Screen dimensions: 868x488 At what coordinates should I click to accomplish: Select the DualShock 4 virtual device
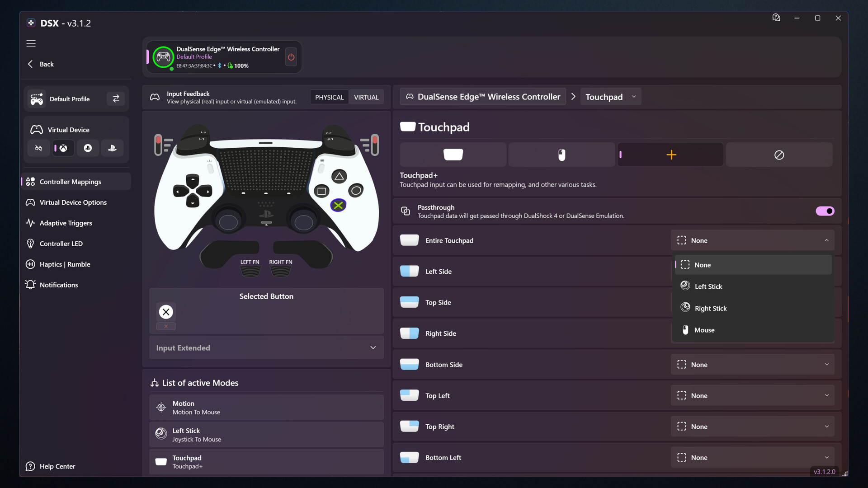click(88, 148)
